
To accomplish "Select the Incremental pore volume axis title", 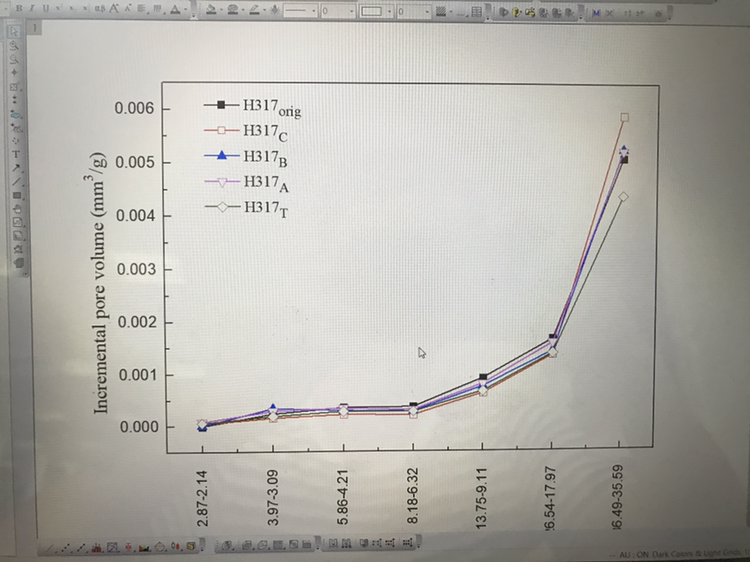I will click(99, 283).
